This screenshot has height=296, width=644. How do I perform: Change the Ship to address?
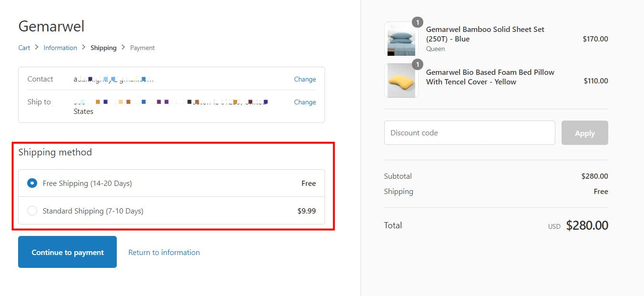point(305,102)
